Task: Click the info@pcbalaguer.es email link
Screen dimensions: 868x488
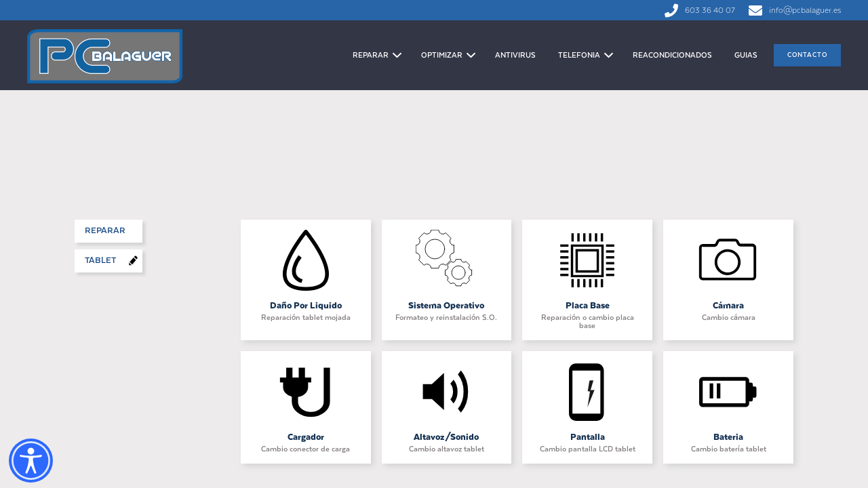Action: [x=805, y=10]
